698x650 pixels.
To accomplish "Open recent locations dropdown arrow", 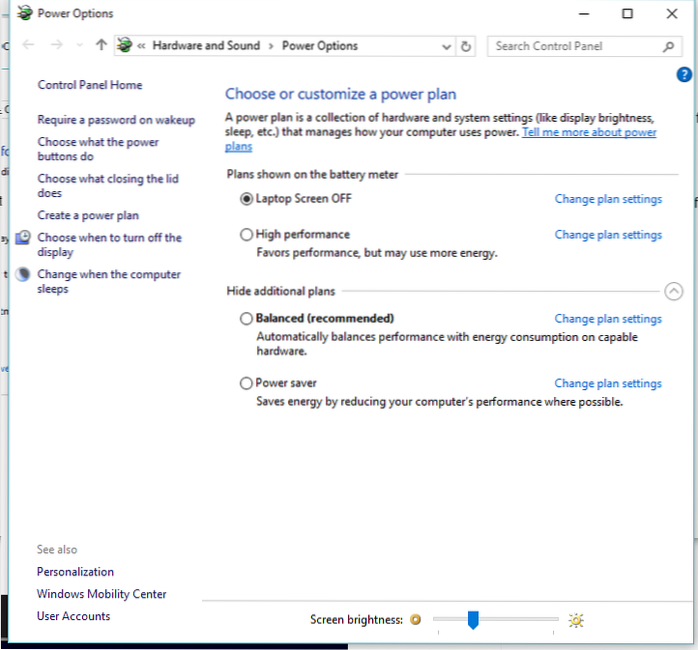I will [x=80, y=45].
